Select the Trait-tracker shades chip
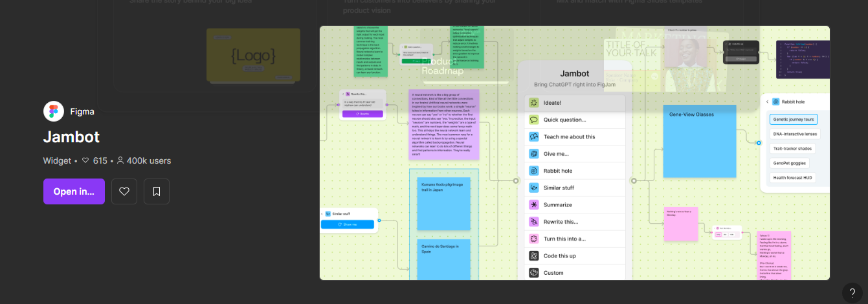Screen dimensions: 868x304 792,148
